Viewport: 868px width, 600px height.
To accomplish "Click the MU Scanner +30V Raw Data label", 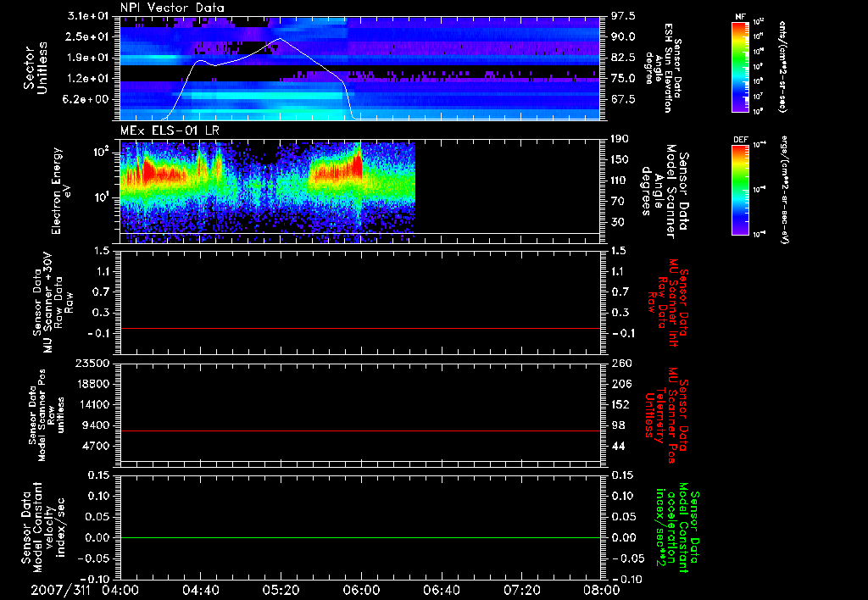I will click(x=52, y=303).
